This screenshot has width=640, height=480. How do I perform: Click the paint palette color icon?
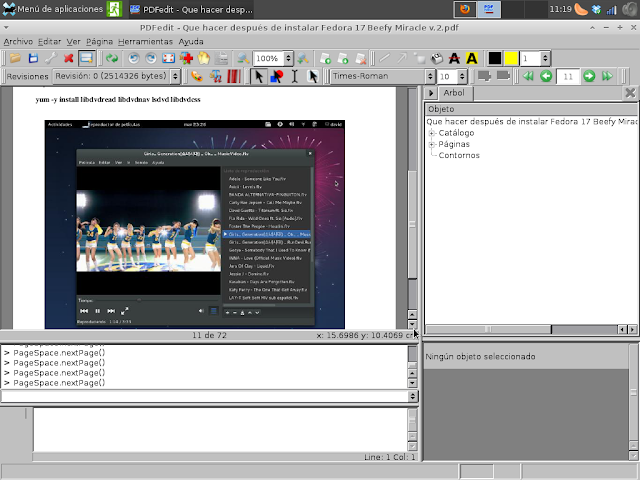point(197,76)
